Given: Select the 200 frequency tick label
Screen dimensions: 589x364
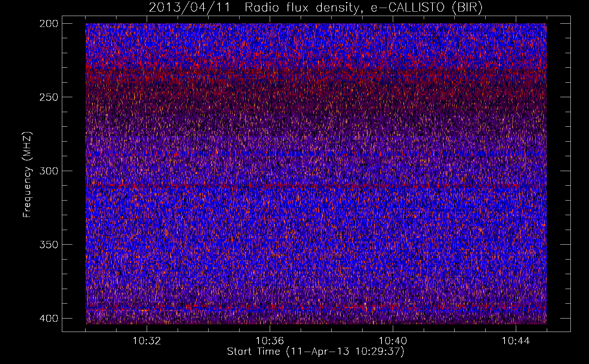Looking at the screenshot, I should (49, 24).
